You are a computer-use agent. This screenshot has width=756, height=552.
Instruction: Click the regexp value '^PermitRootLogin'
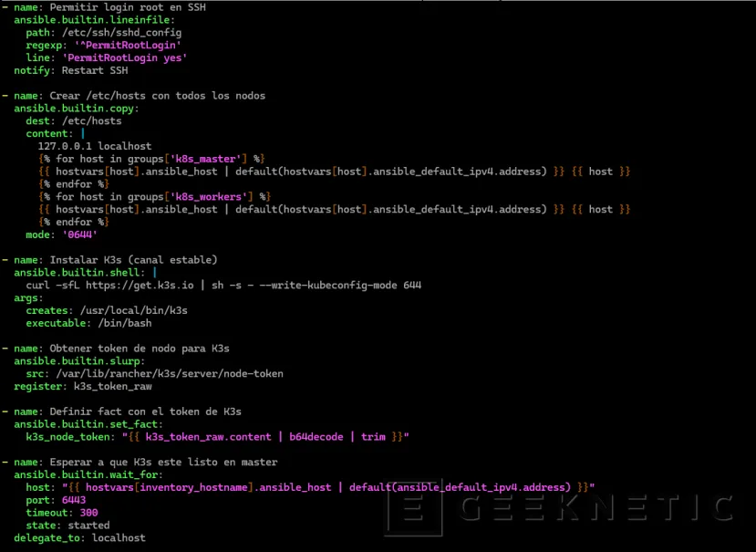(x=128, y=45)
